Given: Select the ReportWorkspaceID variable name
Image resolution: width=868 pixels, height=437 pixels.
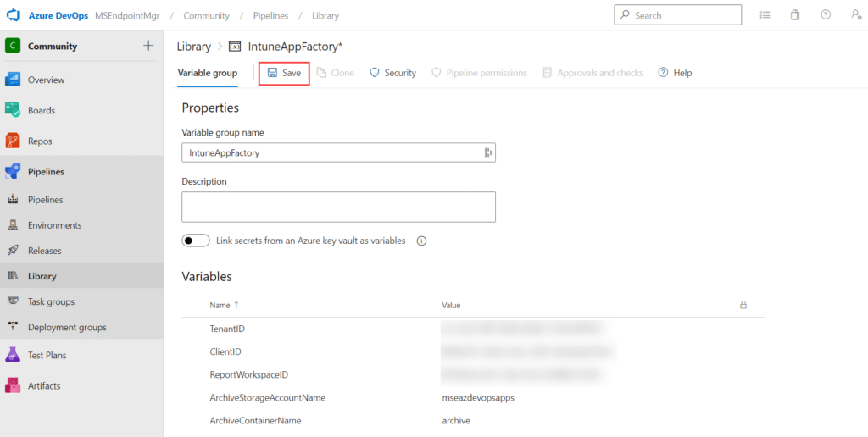Looking at the screenshot, I should point(249,374).
